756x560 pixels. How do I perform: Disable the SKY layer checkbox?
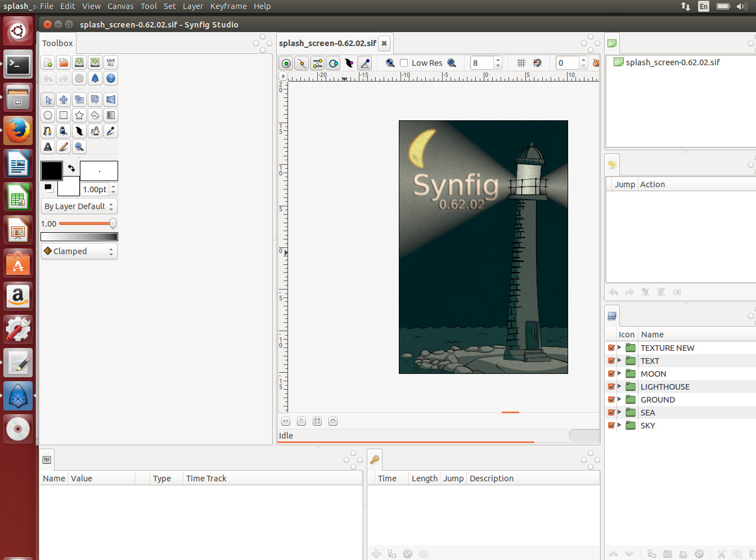(611, 426)
